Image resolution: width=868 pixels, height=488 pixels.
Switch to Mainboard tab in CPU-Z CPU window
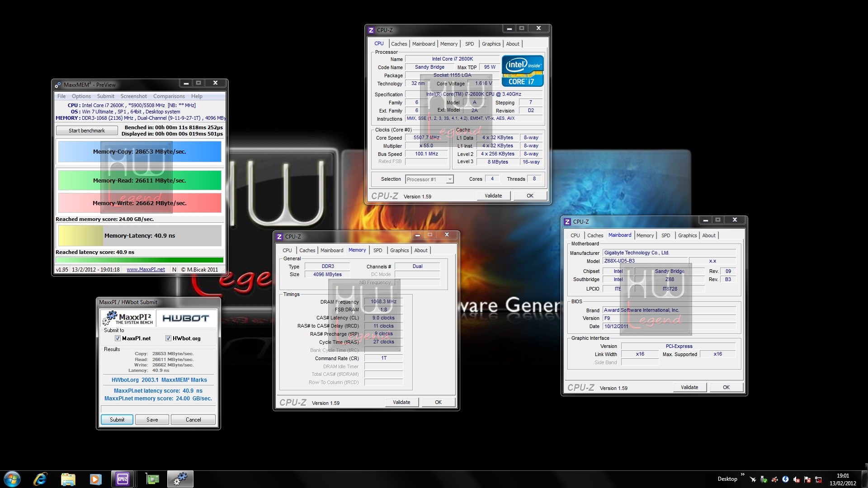pyautogui.click(x=424, y=44)
